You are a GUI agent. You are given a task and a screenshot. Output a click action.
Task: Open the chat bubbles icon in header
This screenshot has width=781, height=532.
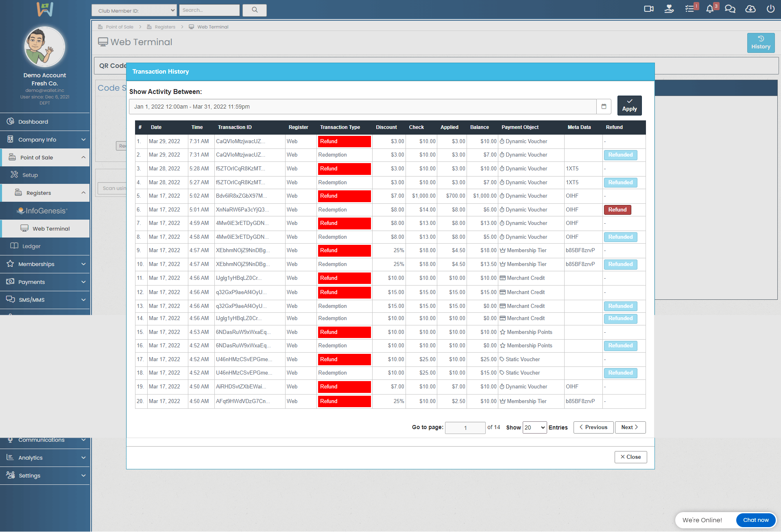[730, 9]
